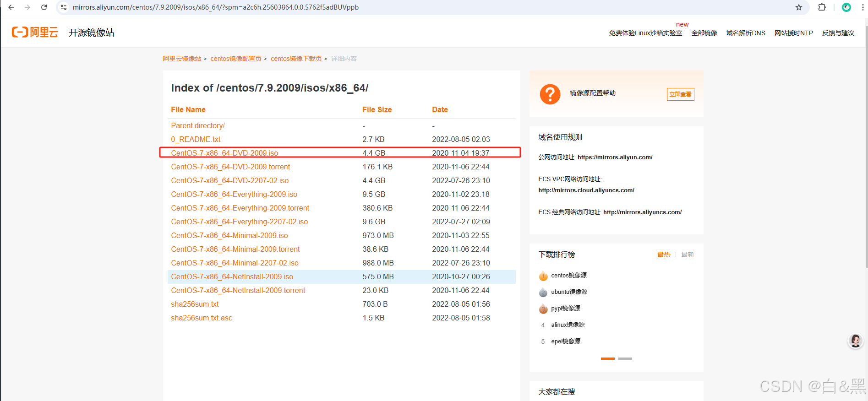Open 网站授时NTP in the top navigation
The height and width of the screenshot is (401, 868).
794,33
